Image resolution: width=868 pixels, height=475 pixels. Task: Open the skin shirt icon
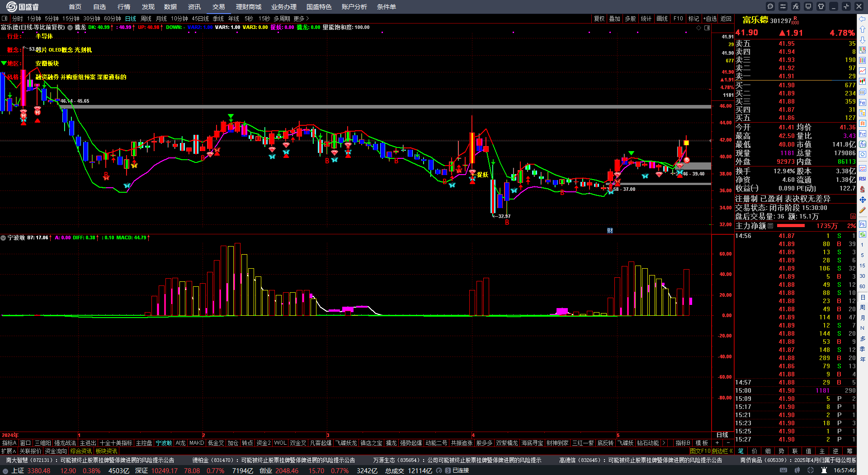coord(821,6)
